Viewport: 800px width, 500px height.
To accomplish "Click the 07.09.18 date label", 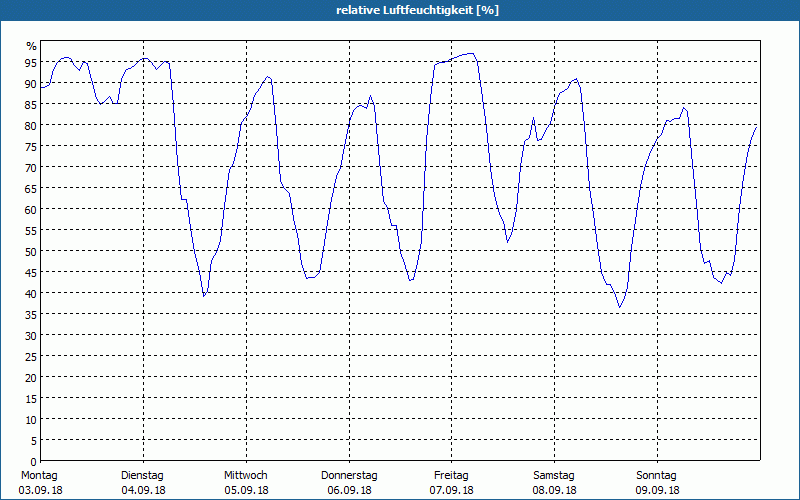I will pyautogui.click(x=452, y=490).
